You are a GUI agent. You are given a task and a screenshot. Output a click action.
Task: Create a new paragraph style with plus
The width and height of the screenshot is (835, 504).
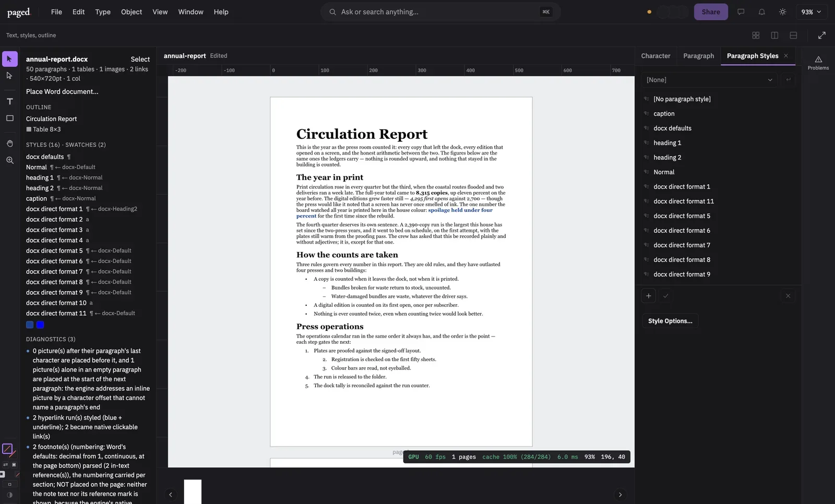(x=649, y=296)
